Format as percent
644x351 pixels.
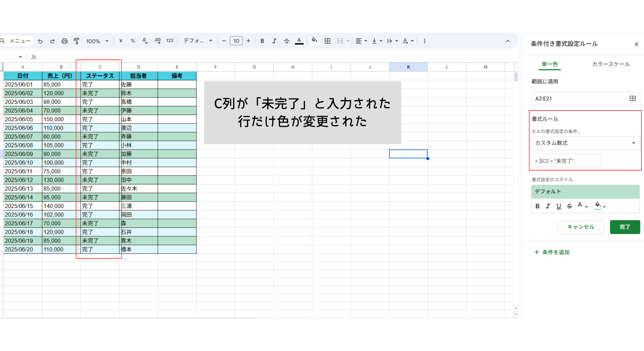point(133,41)
